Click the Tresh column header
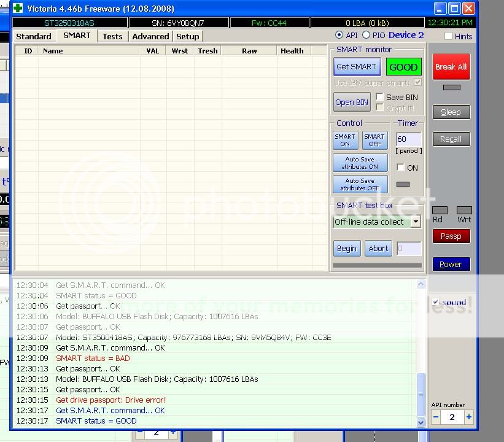Screen dimensions: 504x442 click(x=207, y=51)
